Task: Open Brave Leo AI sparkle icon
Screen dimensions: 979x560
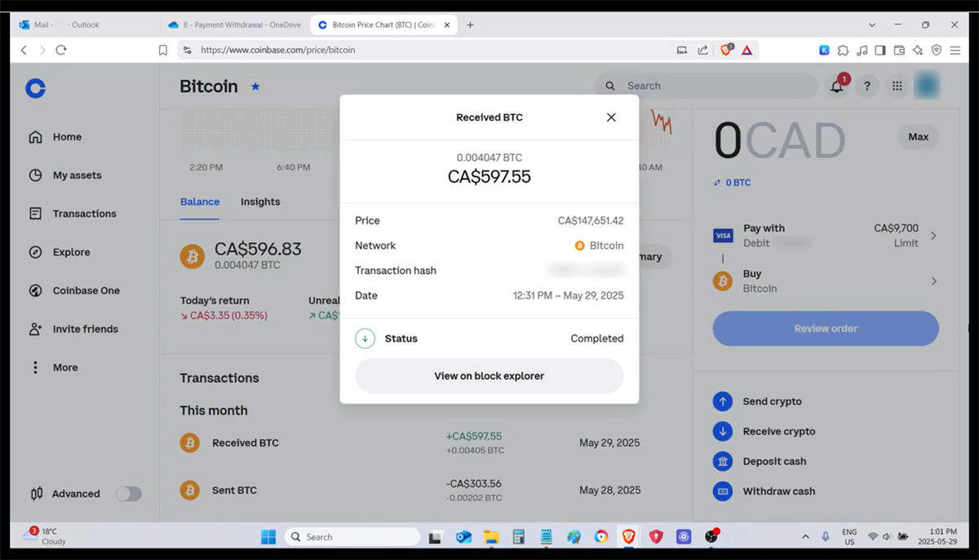Action: 918,50
